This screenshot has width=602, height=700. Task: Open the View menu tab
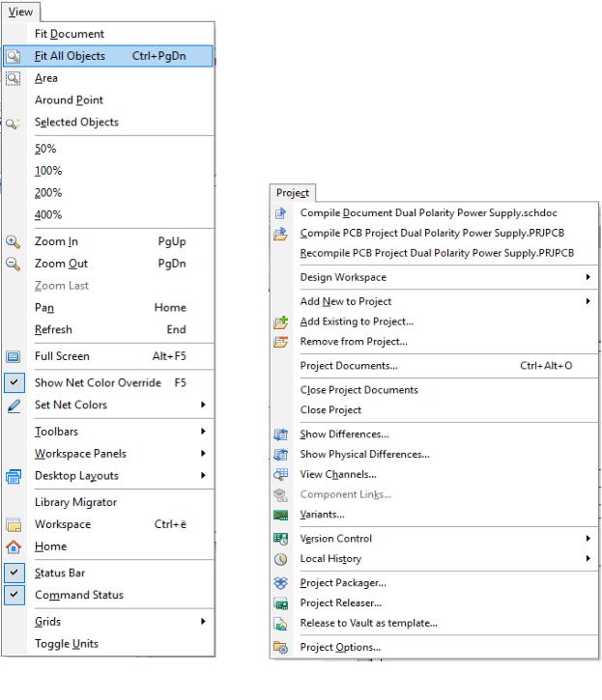click(x=20, y=12)
